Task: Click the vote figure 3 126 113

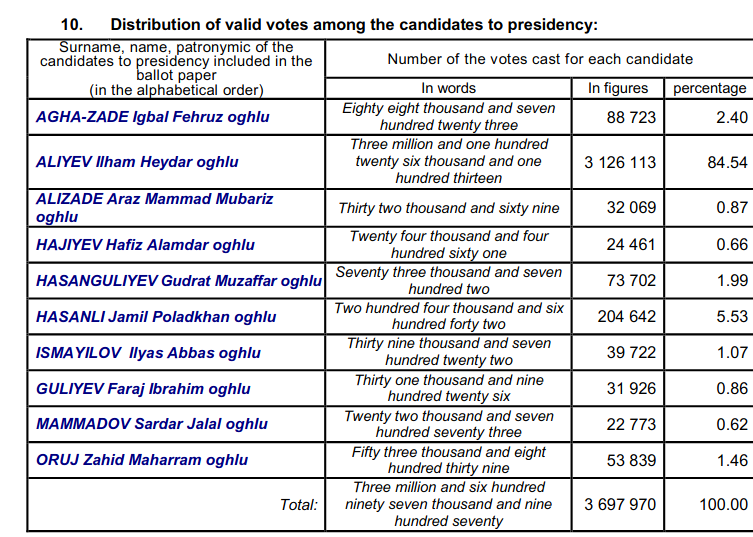Action: pos(620,162)
